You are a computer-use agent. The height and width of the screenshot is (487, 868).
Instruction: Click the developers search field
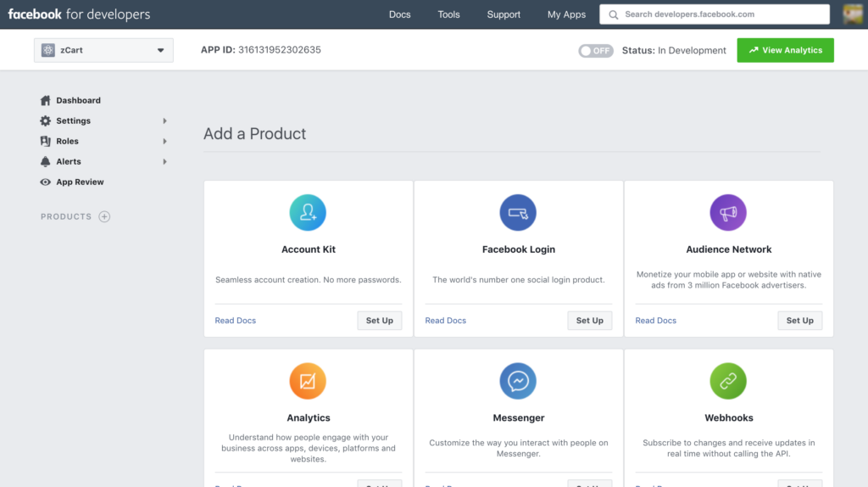[721, 14]
